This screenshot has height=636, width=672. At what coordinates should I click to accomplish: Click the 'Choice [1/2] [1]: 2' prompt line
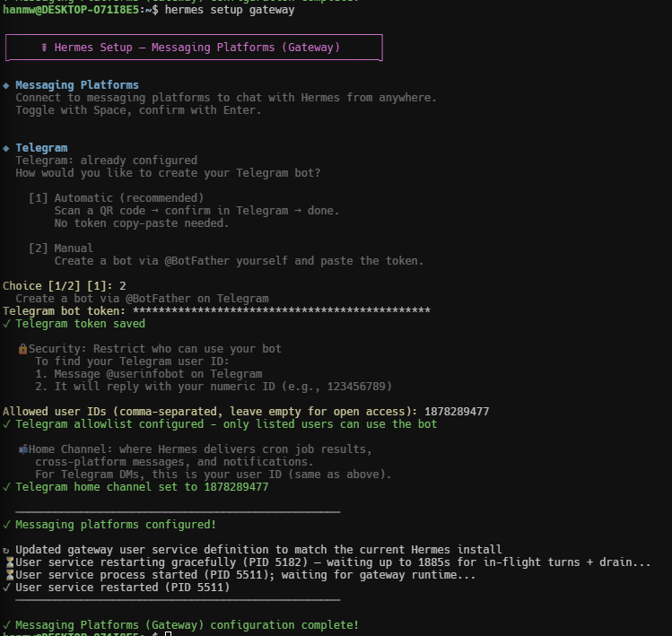click(x=65, y=286)
